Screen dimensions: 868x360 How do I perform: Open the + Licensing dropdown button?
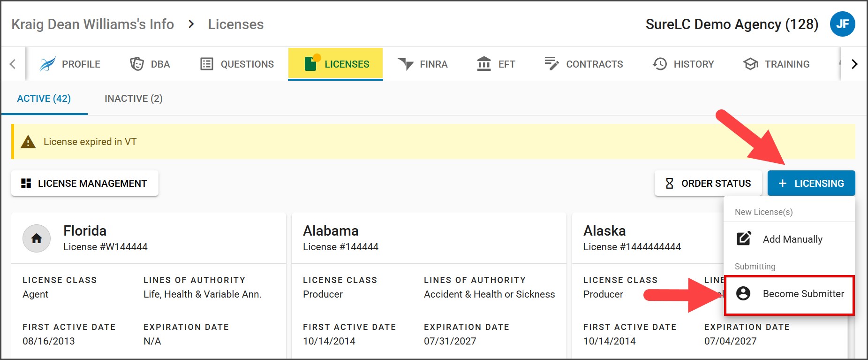[811, 183]
